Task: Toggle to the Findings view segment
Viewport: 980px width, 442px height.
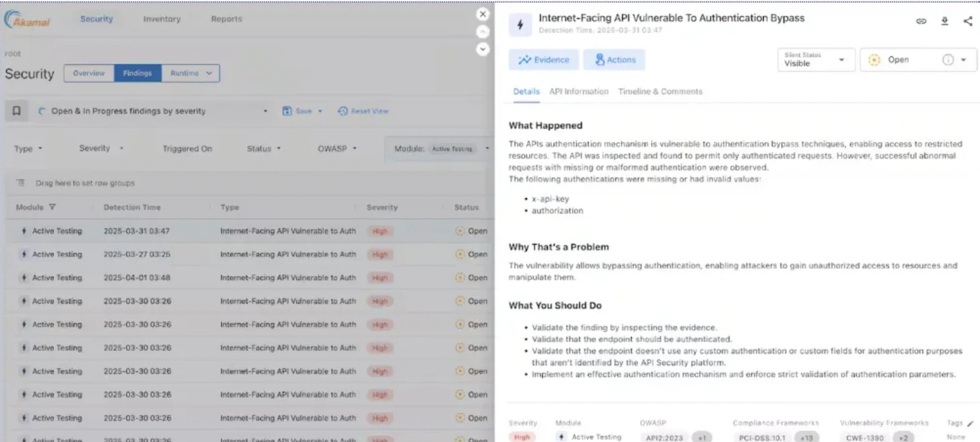Action: [137, 73]
